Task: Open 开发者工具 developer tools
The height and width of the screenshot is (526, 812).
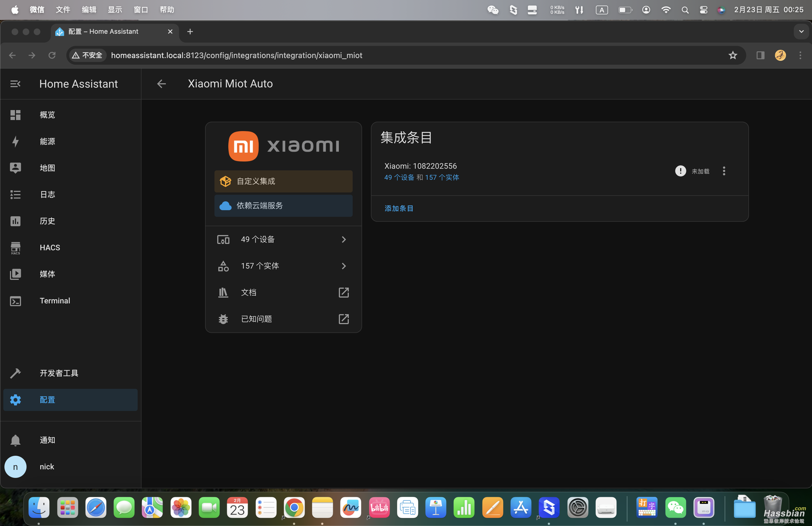Action: 70,373
